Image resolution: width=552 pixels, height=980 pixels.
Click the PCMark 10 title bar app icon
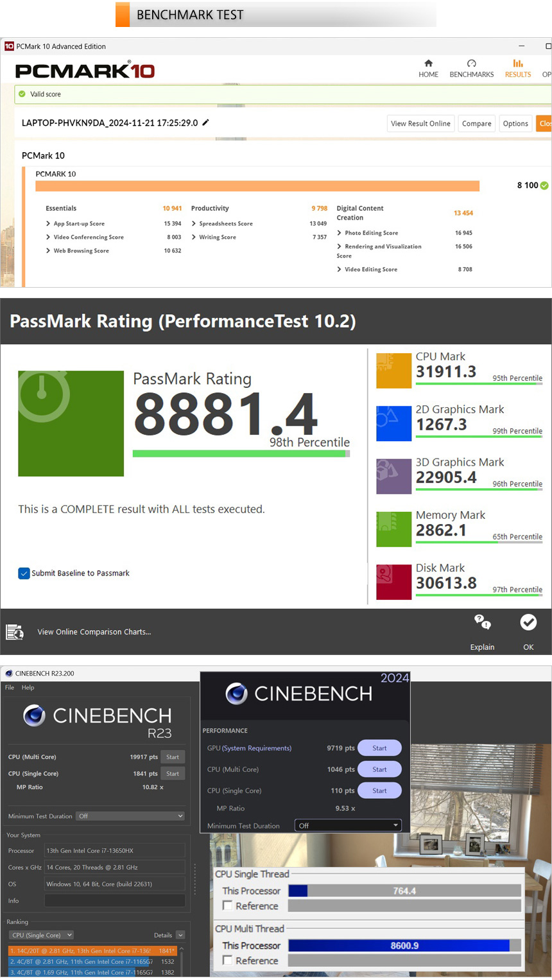pyautogui.click(x=9, y=46)
